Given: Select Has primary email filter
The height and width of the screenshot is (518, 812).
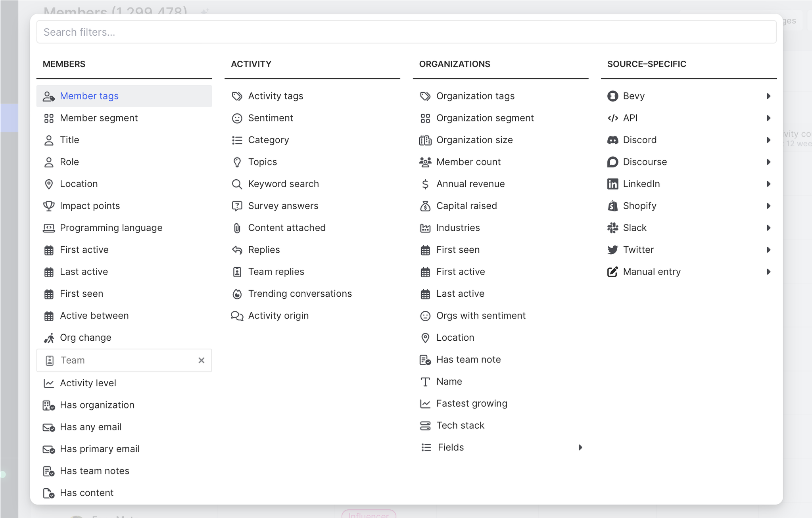Looking at the screenshot, I should pos(99,449).
